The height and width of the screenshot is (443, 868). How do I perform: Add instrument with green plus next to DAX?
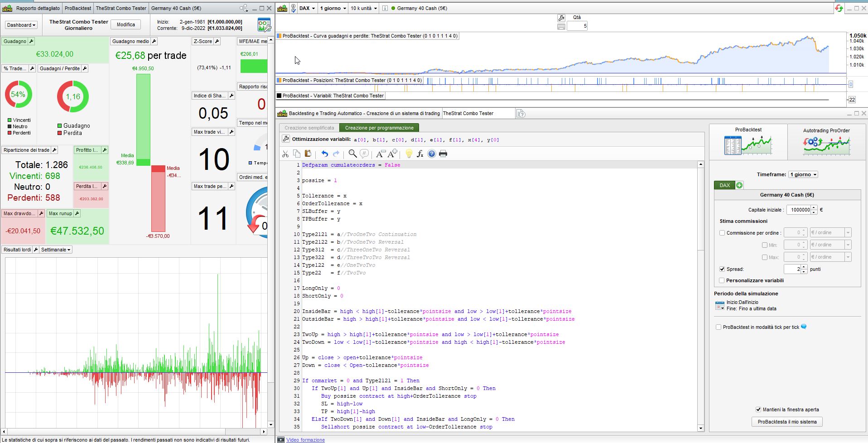pyautogui.click(x=739, y=185)
